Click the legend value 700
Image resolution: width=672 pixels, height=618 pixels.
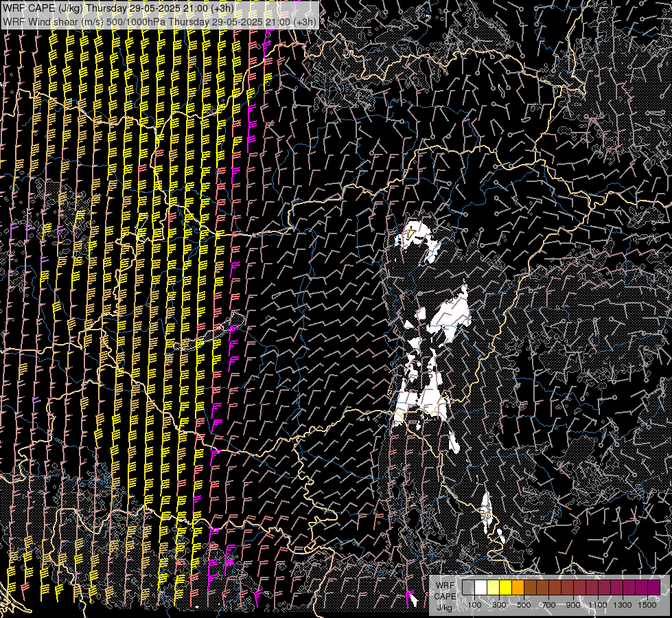pyautogui.click(x=548, y=605)
